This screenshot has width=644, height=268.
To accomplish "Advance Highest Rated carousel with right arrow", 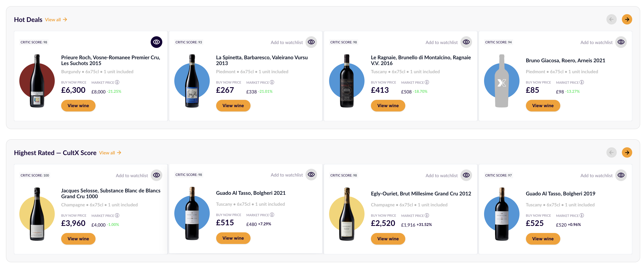I will [627, 152].
